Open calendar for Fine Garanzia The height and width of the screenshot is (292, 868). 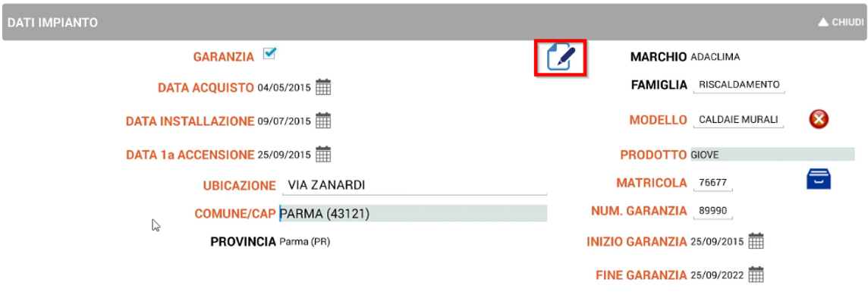pos(756,275)
